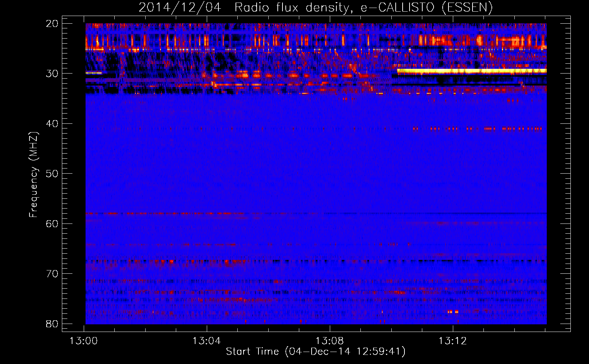Viewport: 589px width, 364px height.
Task: Click the '30' frequency tick label
Action: pyautogui.click(x=52, y=74)
